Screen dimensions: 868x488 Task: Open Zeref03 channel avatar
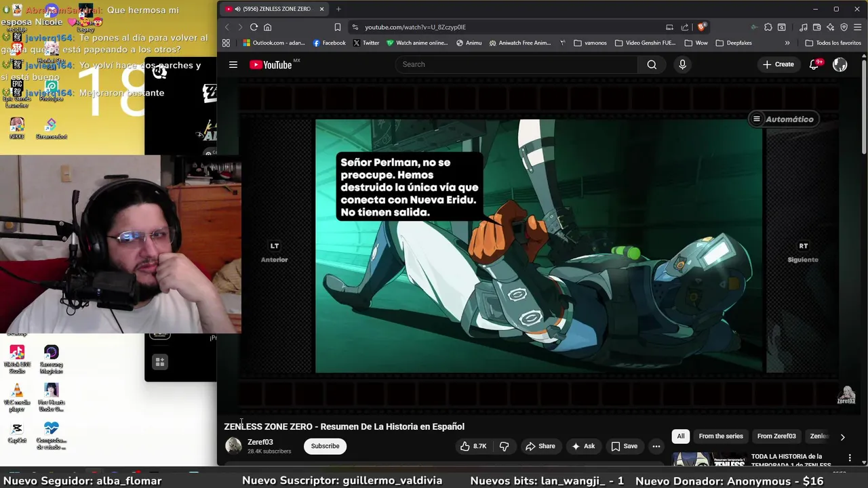[x=233, y=445]
